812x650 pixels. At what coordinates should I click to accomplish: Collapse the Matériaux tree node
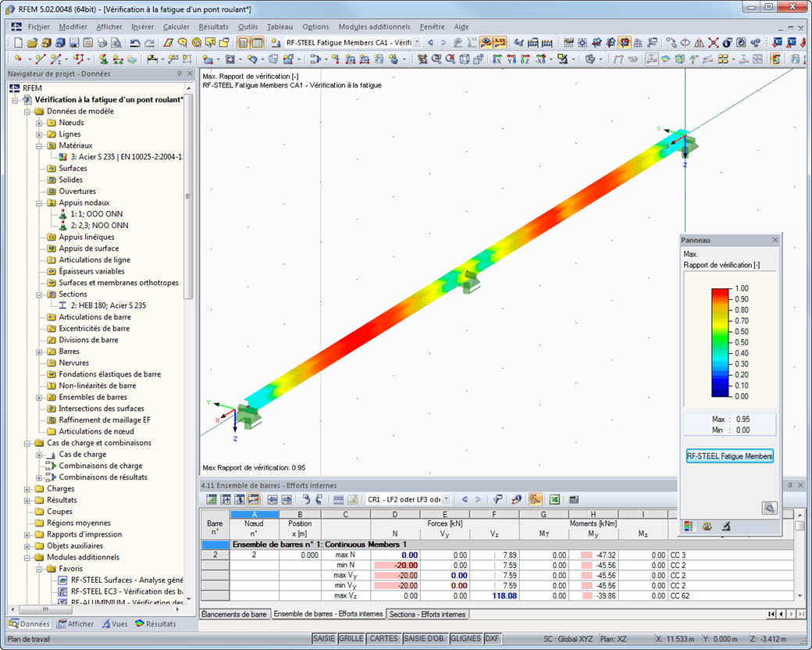(39, 146)
